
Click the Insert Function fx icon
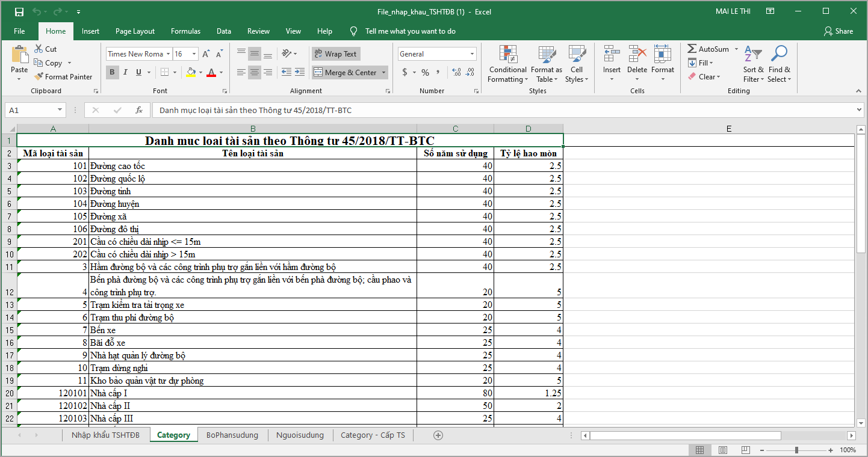[x=139, y=111]
